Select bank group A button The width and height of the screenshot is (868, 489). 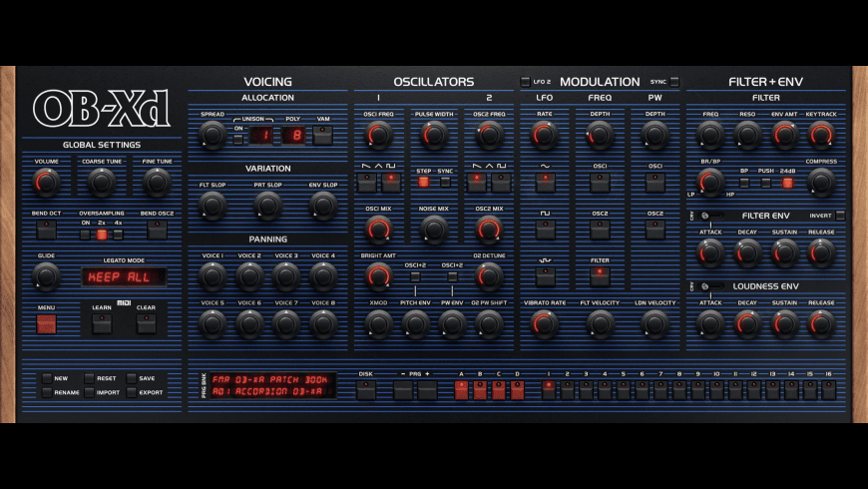[x=461, y=390]
